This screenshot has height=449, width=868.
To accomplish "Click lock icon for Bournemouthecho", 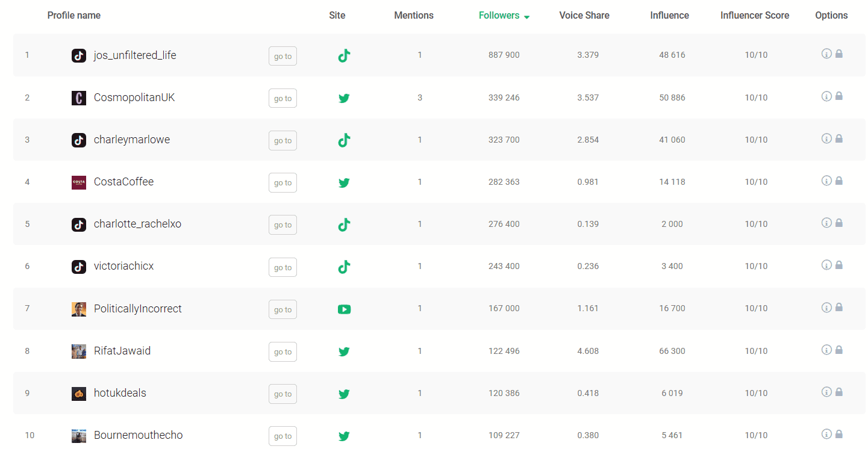I will [x=839, y=434].
